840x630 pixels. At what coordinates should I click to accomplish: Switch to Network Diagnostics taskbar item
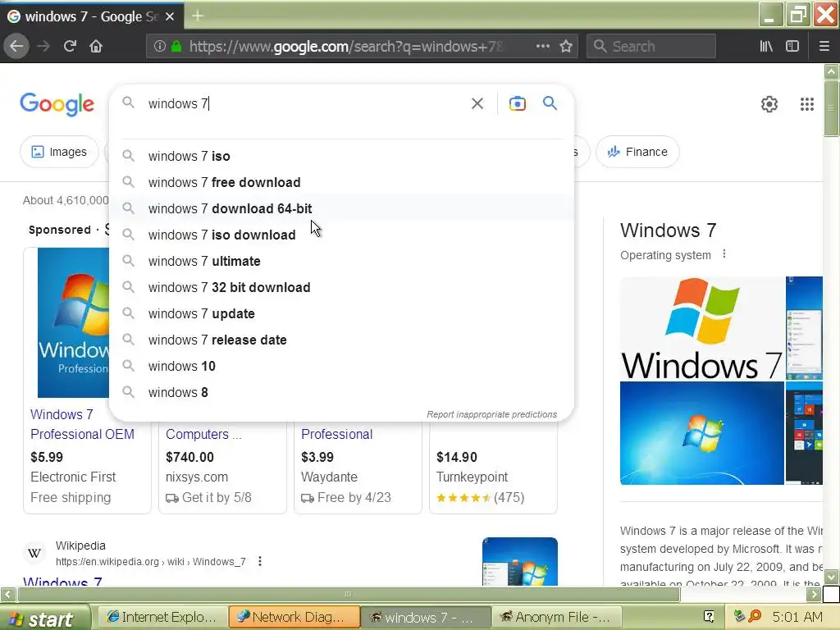(294, 617)
